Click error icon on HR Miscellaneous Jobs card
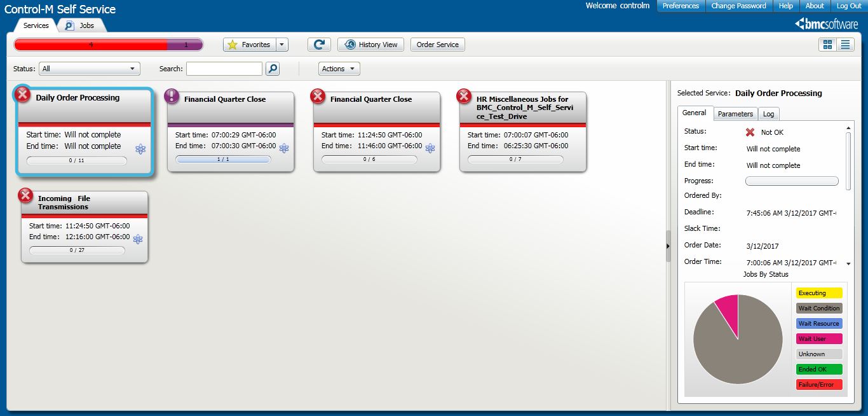Screen dimensions: 868x416 click(464, 96)
